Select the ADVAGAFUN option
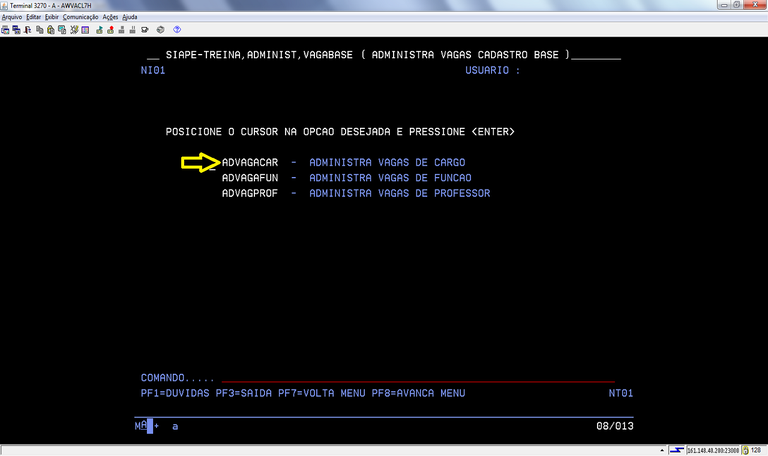The image size is (768, 456). click(x=250, y=178)
